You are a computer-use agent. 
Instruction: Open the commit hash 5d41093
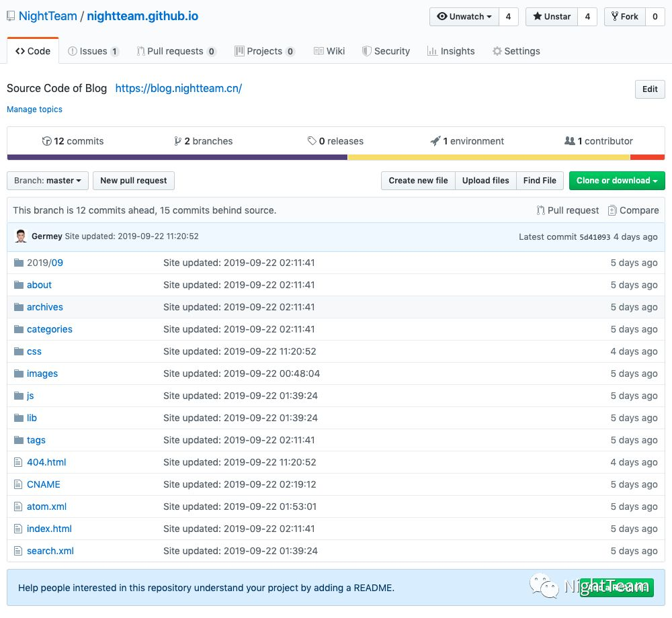(x=595, y=237)
